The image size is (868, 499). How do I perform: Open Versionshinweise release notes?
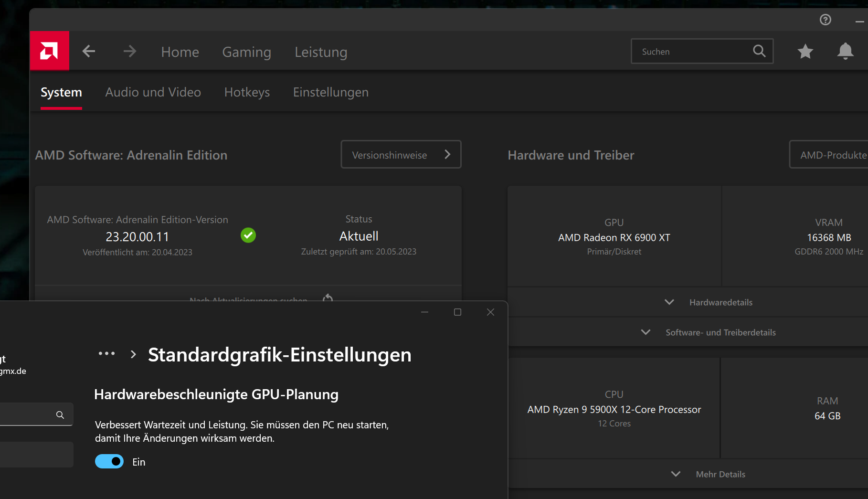tap(401, 154)
